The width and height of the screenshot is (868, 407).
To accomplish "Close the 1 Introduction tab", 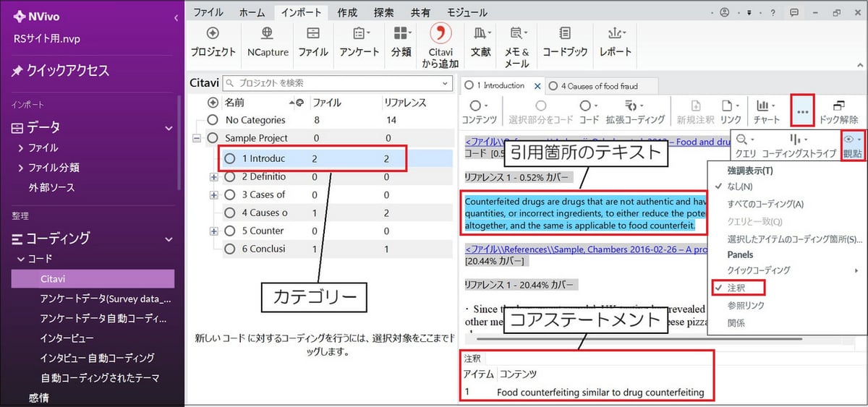I will (537, 85).
